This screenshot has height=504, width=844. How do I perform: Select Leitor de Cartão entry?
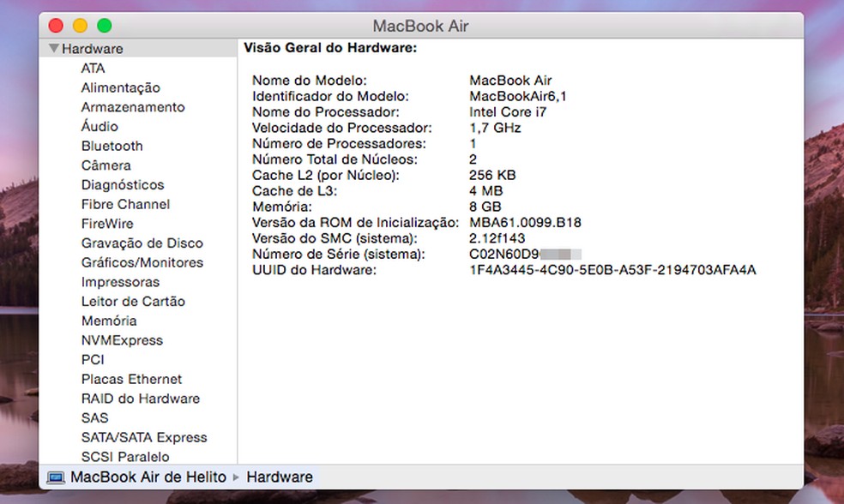click(x=133, y=301)
